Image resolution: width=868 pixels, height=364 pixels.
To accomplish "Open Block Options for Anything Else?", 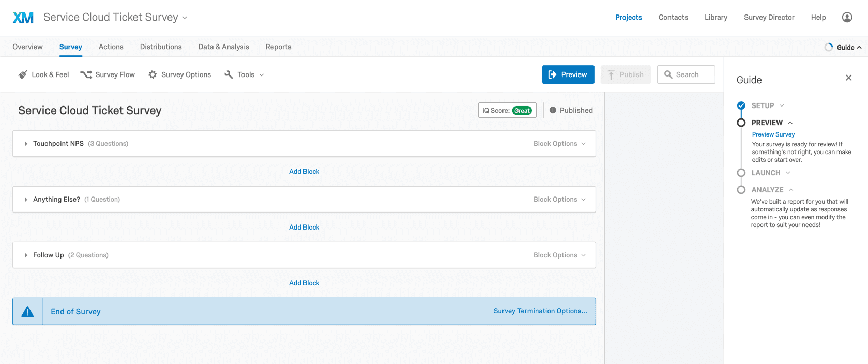I will (559, 200).
